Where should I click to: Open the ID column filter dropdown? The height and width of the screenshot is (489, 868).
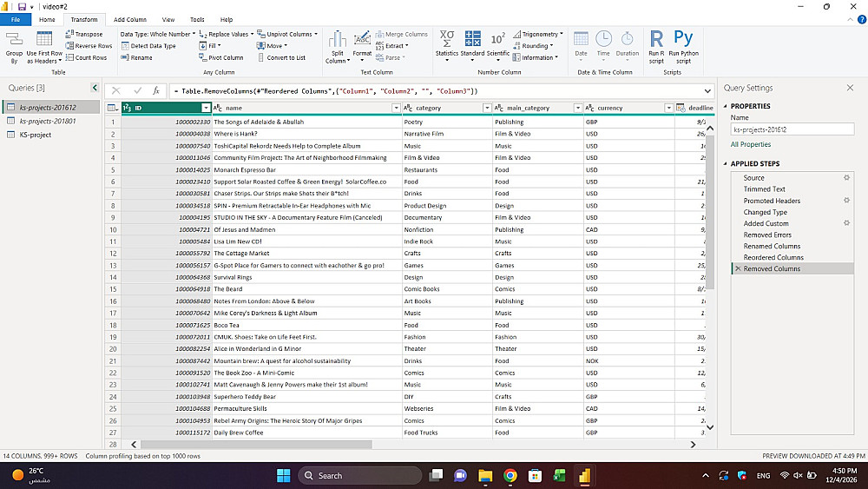206,108
